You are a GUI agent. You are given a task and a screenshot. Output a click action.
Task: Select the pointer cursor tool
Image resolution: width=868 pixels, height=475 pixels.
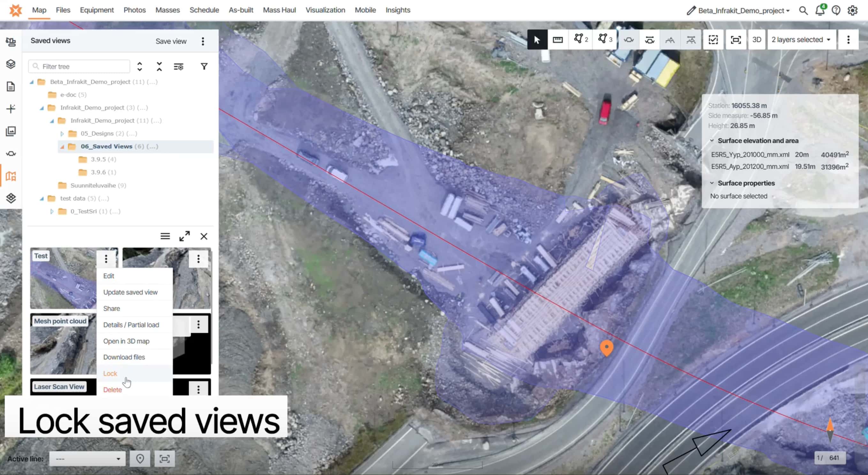[x=537, y=40]
